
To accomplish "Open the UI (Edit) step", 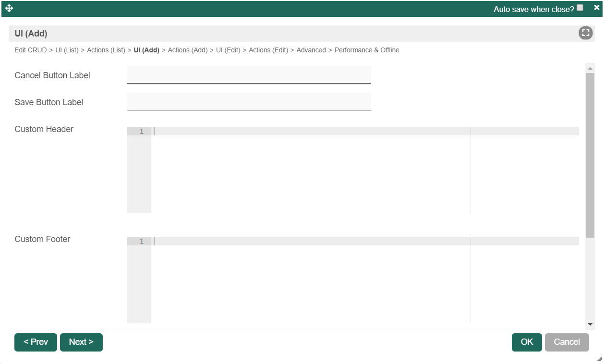I will pos(228,50).
